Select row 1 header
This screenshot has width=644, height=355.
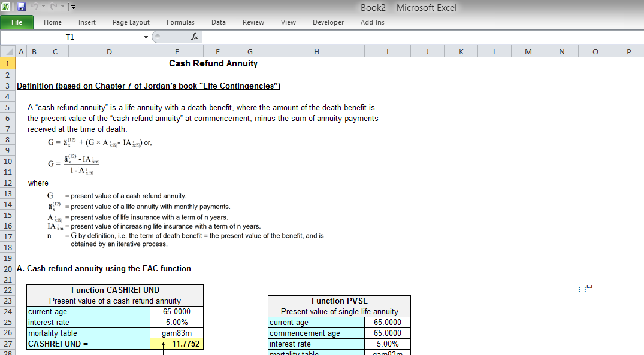[x=7, y=63]
